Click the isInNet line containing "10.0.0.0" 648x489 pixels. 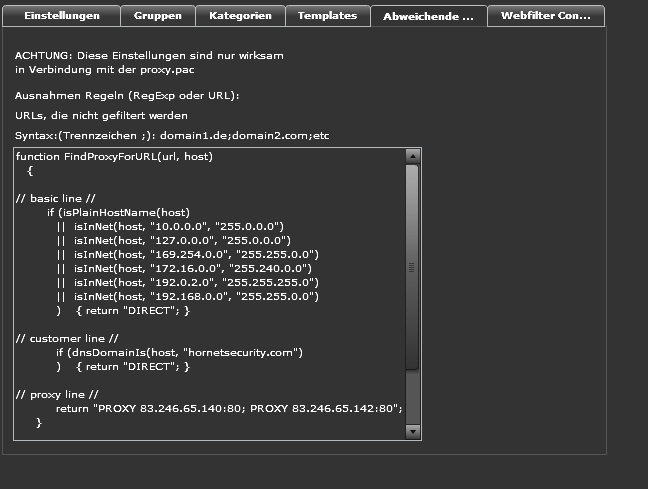point(170,227)
